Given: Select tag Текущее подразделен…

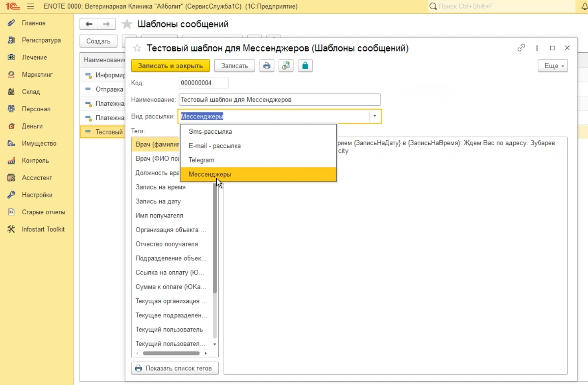Looking at the screenshot, I should 172,315.
